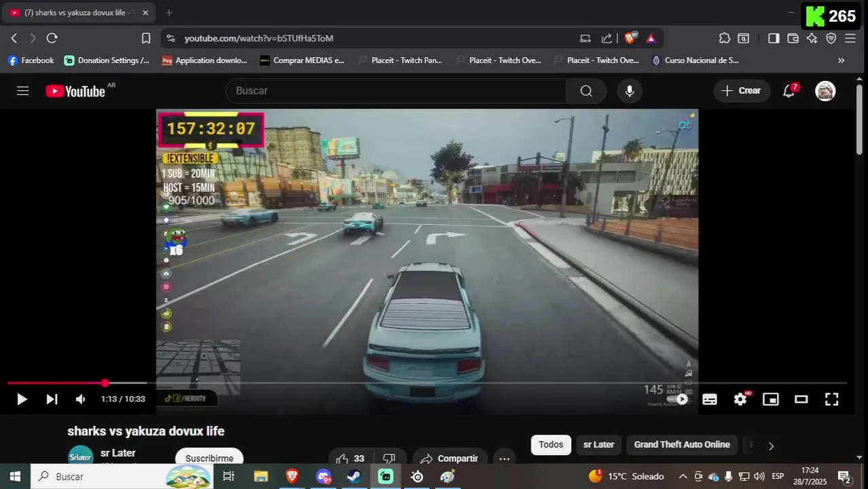Show more filter chips with arrow
The width and height of the screenshot is (868, 489).
771,446
